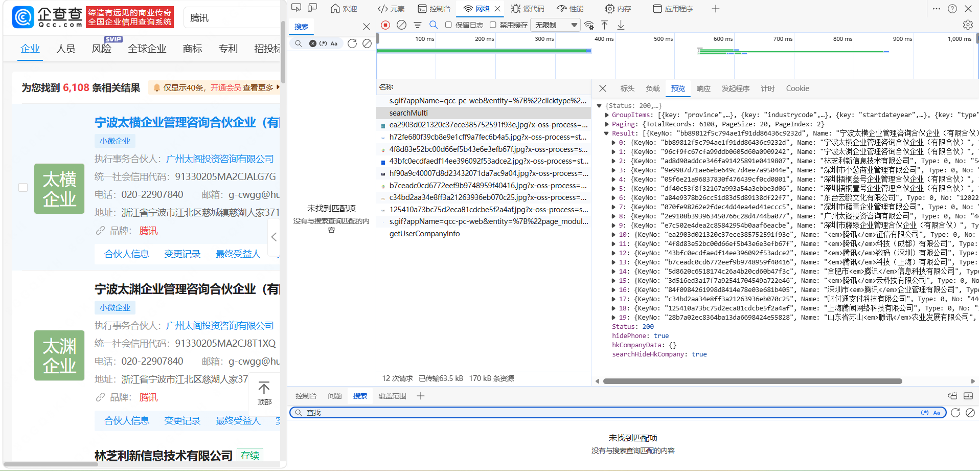This screenshot has width=980, height=471.
Task: Click the export HAR download arrow
Action: click(621, 25)
